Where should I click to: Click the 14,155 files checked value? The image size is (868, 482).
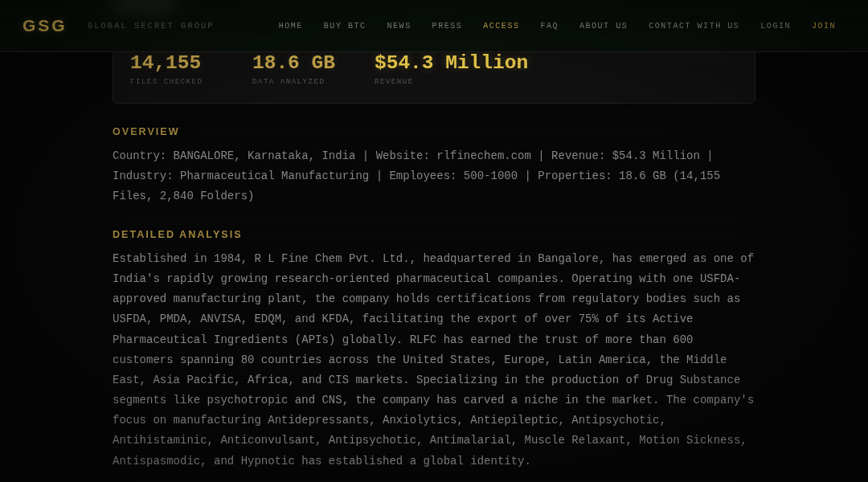[x=166, y=63]
